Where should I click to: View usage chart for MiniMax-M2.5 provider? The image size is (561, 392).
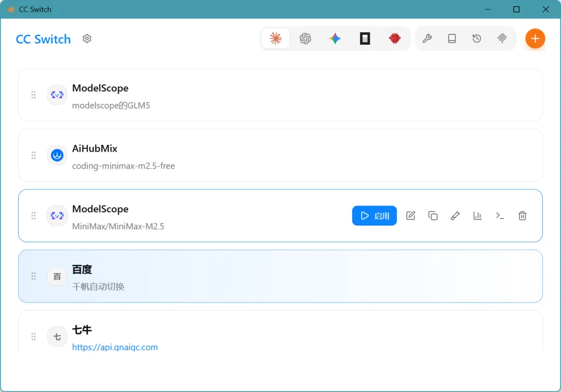pyautogui.click(x=478, y=215)
